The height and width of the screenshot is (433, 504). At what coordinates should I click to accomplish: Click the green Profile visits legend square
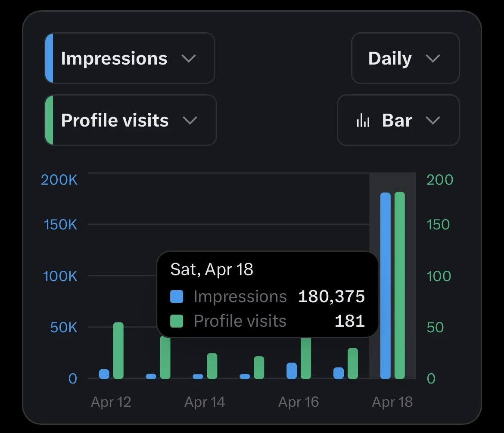(177, 321)
